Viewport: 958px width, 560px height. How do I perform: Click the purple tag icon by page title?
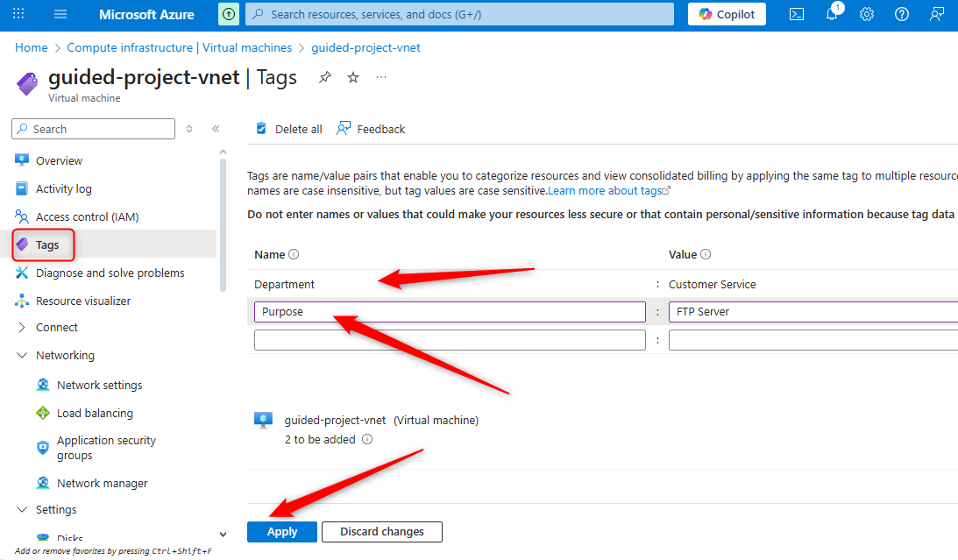pyautogui.click(x=27, y=83)
